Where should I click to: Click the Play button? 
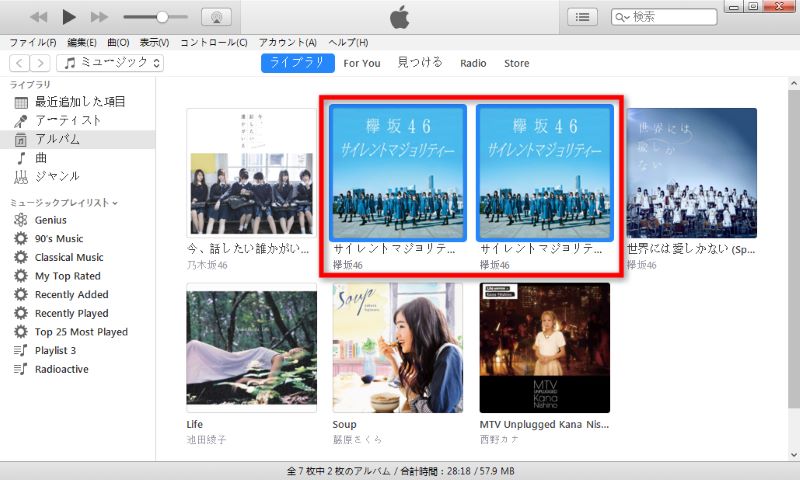(x=68, y=17)
